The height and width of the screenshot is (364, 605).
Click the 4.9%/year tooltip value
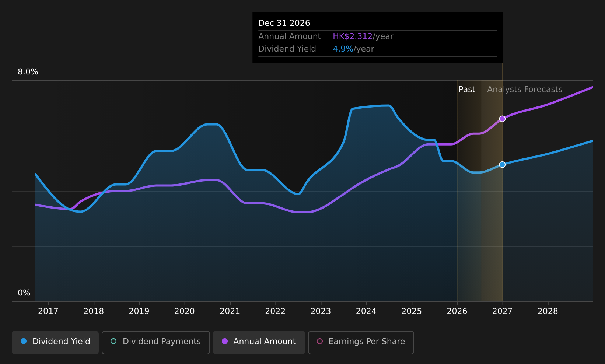pyautogui.click(x=353, y=49)
